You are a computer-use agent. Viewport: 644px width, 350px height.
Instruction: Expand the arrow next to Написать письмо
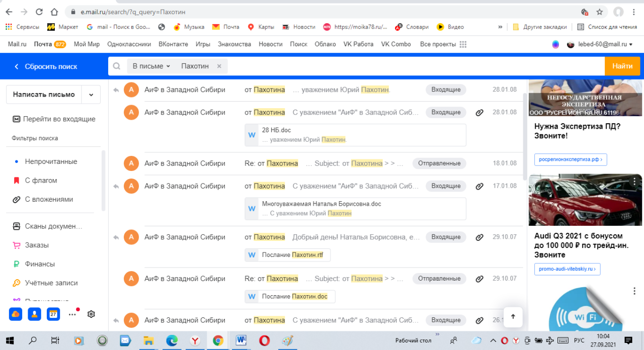click(x=91, y=94)
